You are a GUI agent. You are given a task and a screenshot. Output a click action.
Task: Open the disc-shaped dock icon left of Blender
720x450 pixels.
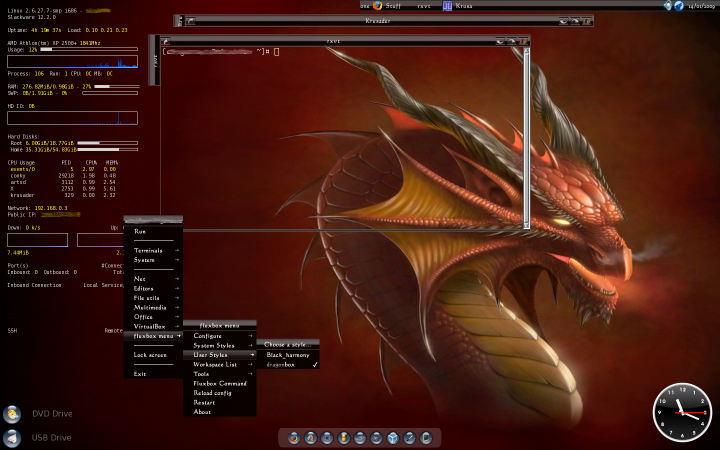click(360, 438)
